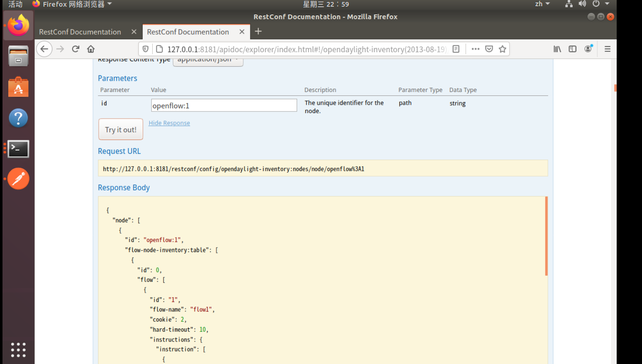Viewport: 642px width, 364px height.
Task: Open Firefox account icon
Action: (x=588, y=49)
